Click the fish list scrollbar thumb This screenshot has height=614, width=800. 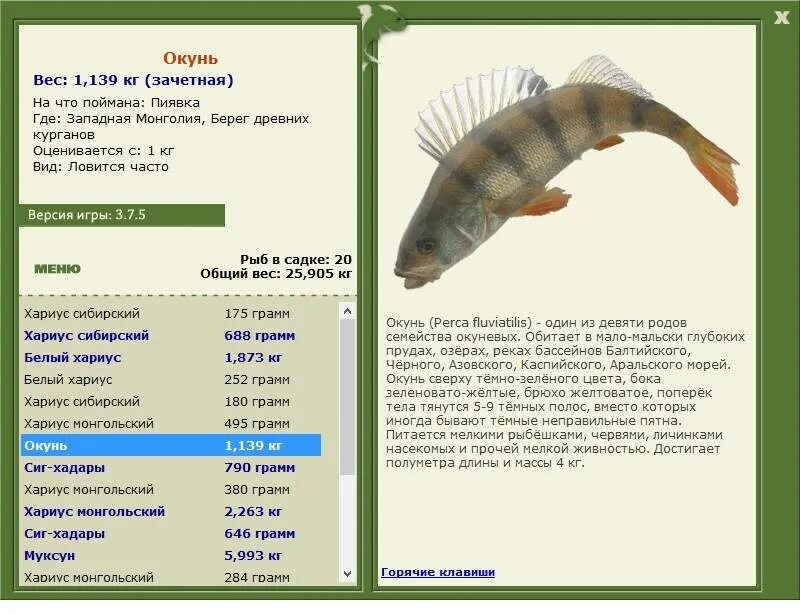347,397
